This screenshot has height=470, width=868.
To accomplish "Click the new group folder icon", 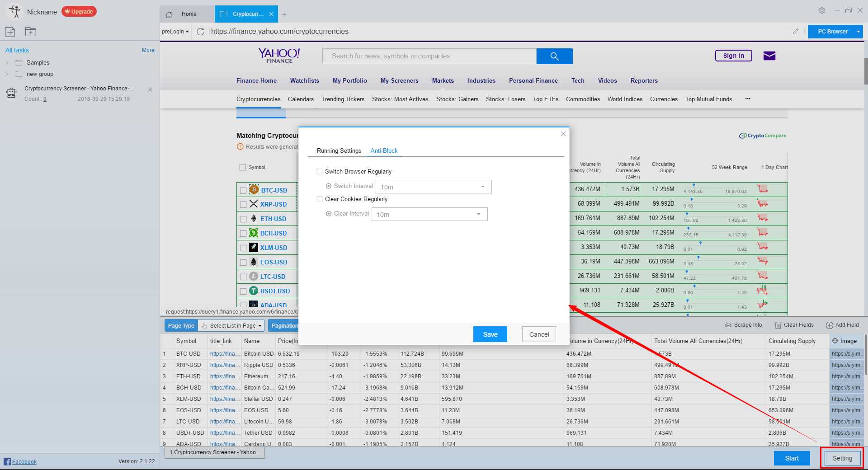I will (30, 32).
